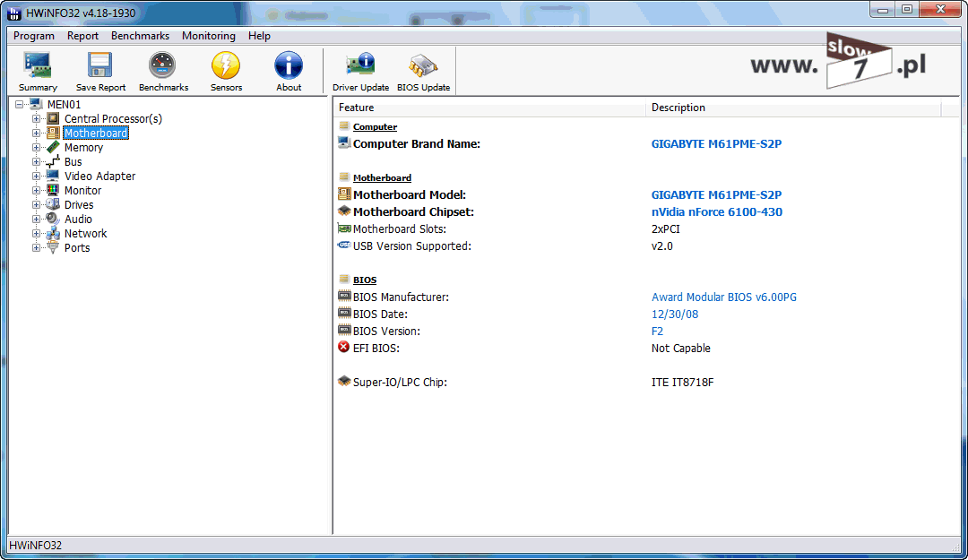Expand the Network tree node
This screenshot has width=968, height=560.
[36, 233]
